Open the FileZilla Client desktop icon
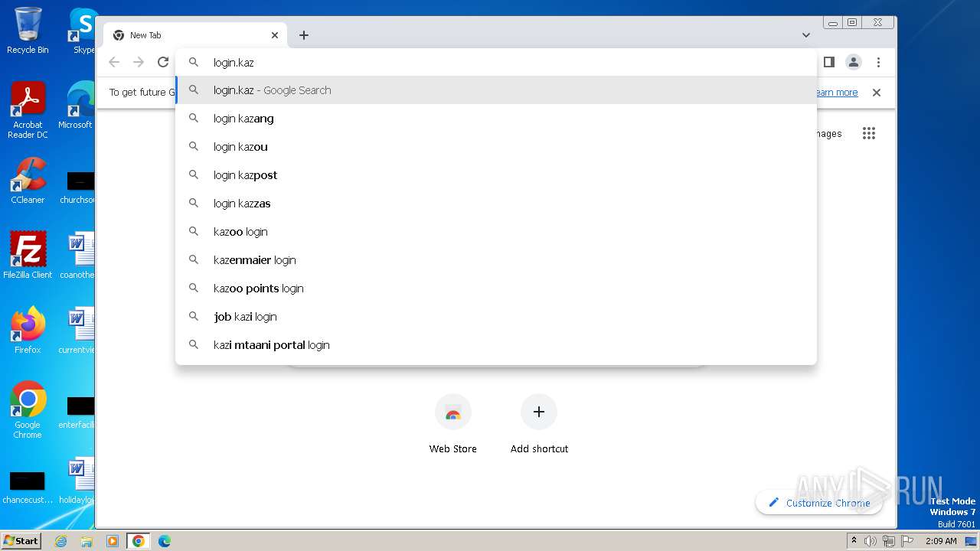Viewport: 980px width, 551px height. pyautogui.click(x=28, y=256)
